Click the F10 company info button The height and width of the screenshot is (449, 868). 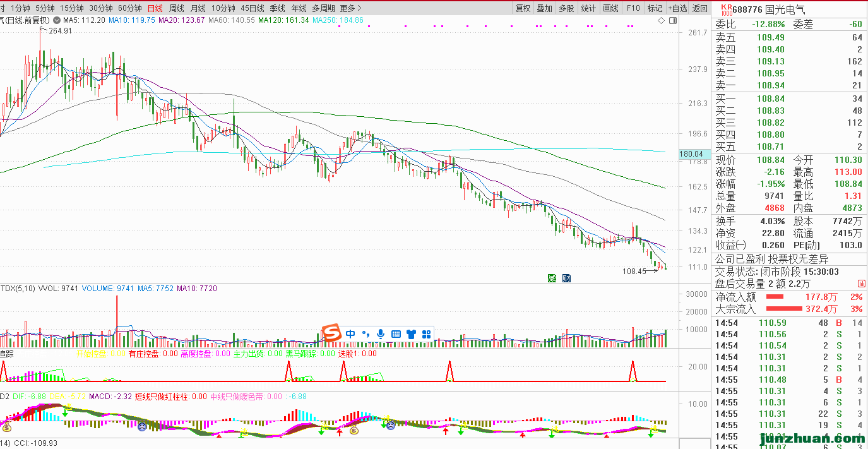(x=633, y=8)
